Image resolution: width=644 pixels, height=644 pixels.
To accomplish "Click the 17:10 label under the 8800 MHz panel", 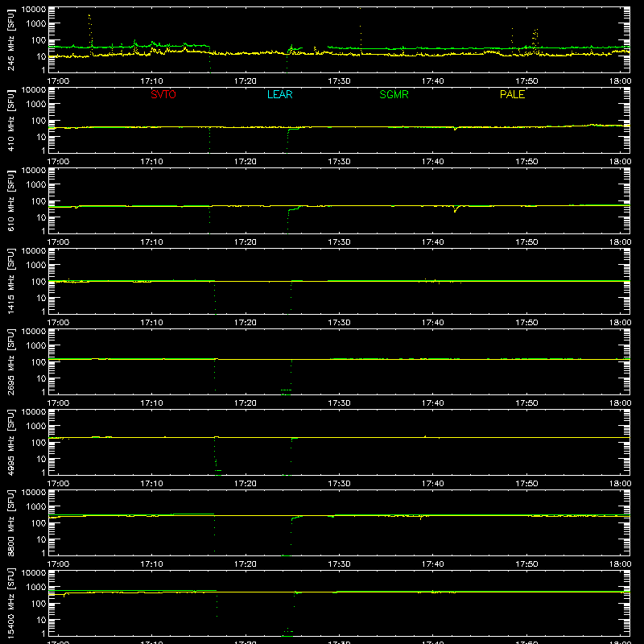I will coord(151,564).
